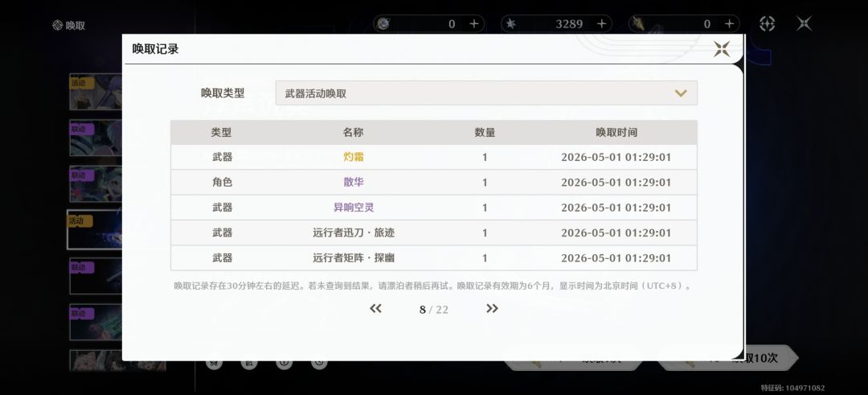Click the 远行者矩阵 · 探幽 entry

353,257
